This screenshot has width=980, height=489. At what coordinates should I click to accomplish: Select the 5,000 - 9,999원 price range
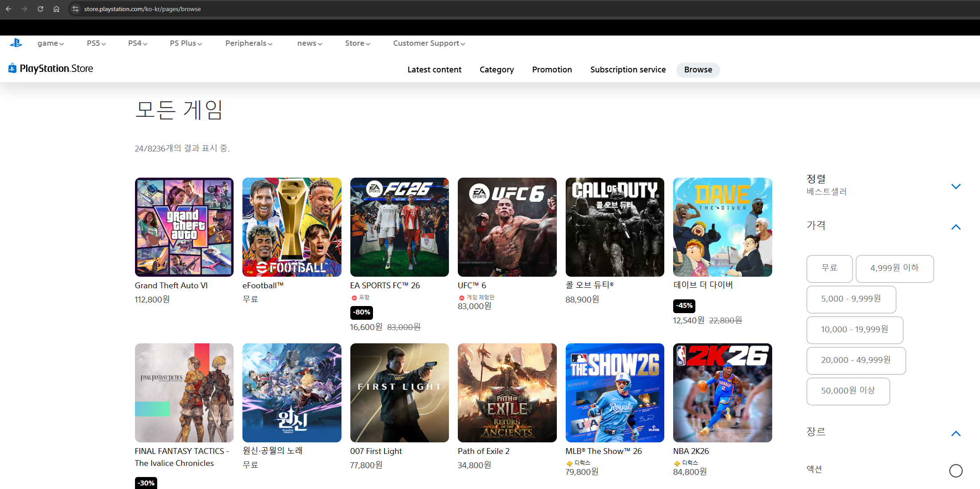click(851, 299)
